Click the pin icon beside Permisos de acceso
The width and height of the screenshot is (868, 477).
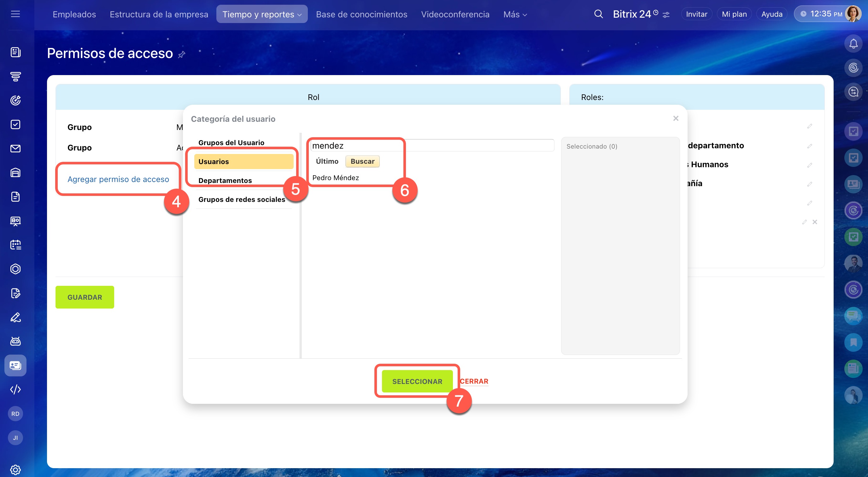182,55
